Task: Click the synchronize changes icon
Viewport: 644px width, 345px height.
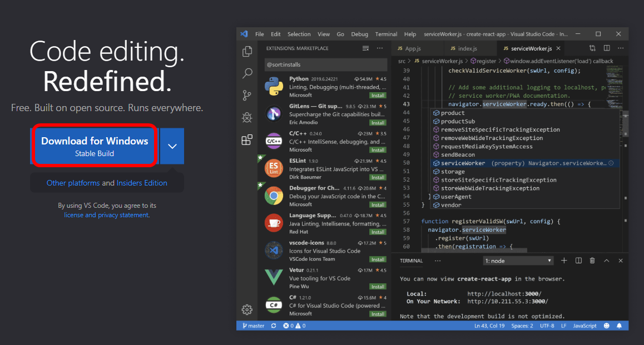Action: tap(274, 326)
